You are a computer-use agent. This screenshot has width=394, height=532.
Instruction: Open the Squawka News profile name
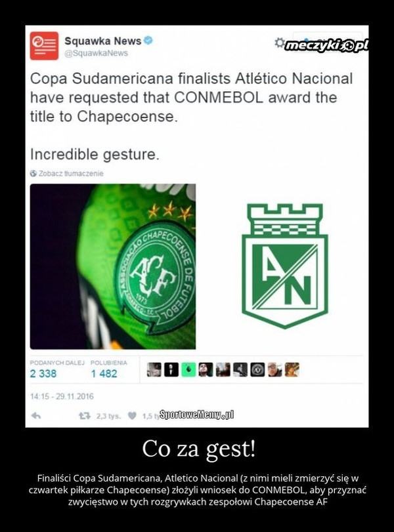click(x=103, y=41)
